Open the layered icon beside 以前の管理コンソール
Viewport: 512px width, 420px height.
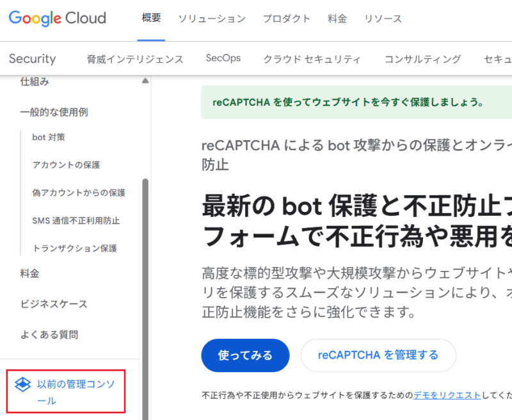[x=22, y=384]
